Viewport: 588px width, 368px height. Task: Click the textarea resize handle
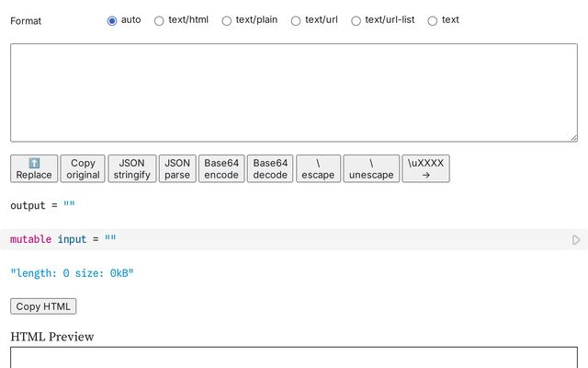(572, 137)
